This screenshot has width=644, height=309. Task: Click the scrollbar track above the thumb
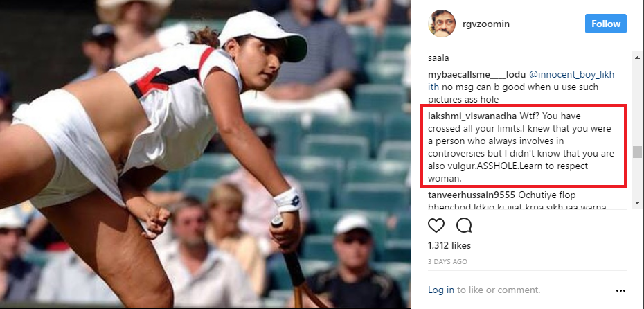pos(637,103)
